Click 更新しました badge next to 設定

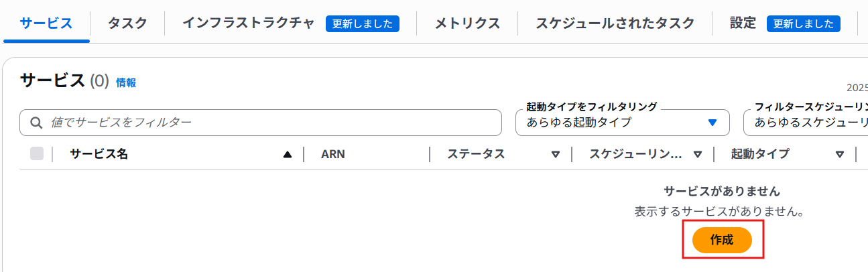coord(804,24)
